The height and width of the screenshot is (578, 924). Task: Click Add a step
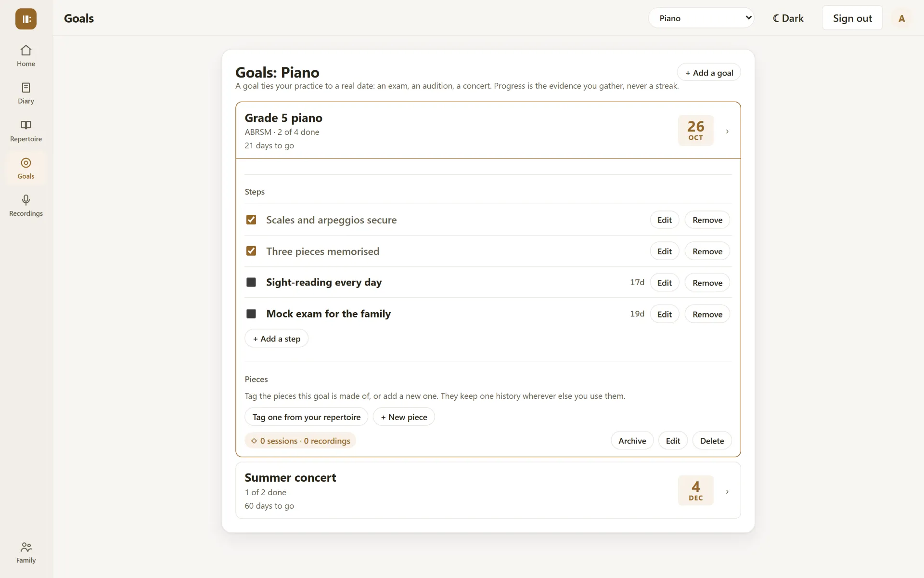277,339
